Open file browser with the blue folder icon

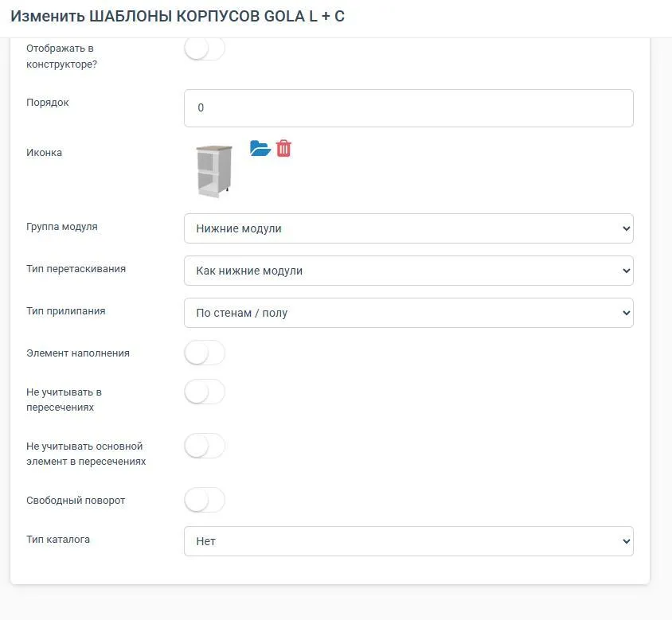(260, 148)
